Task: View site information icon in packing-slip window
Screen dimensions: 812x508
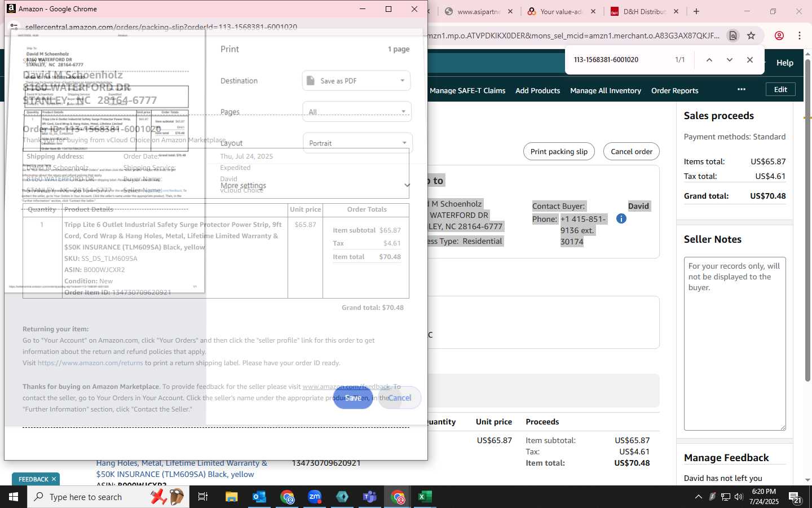Action: click(x=14, y=27)
